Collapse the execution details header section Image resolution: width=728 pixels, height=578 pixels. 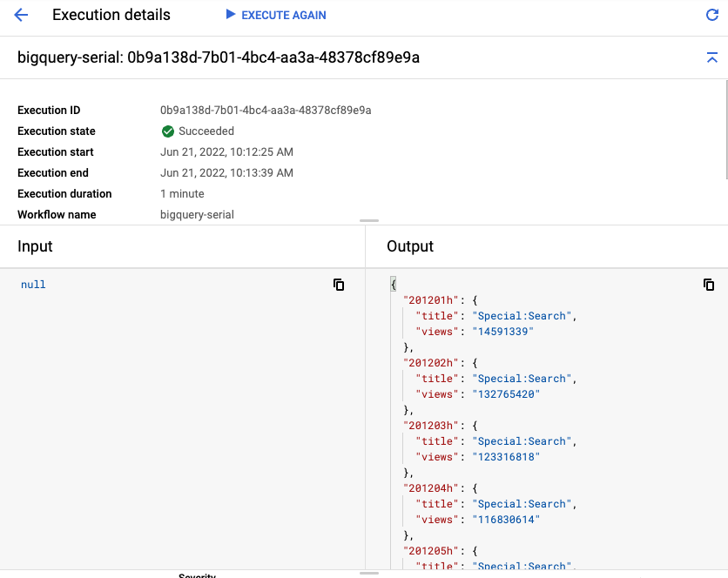pyautogui.click(x=711, y=58)
